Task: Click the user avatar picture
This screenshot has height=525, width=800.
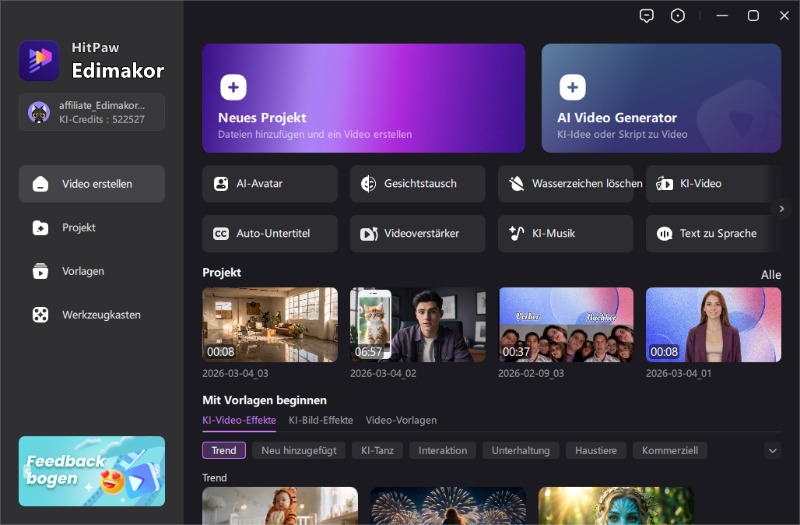Action: pos(39,112)
